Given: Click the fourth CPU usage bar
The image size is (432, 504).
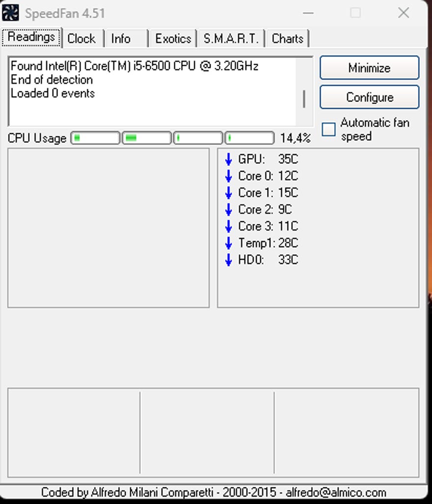Looking at the screenshot, I should point(249,138).
